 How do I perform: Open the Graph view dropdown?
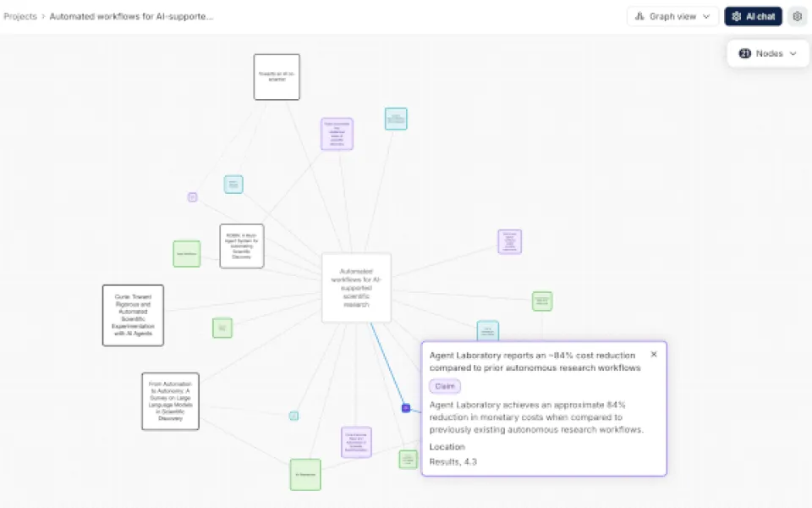tap(672, 17)
